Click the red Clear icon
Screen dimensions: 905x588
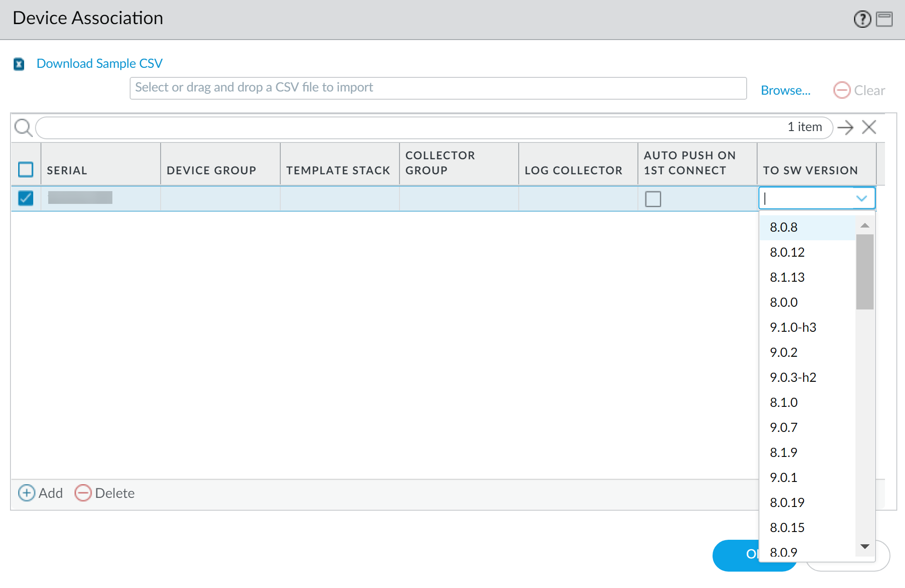[x=841, y=90]
